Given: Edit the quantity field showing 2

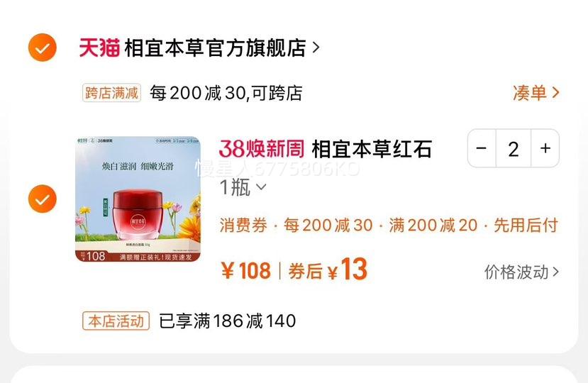Looking at the screenshot, I should point(514,148).
